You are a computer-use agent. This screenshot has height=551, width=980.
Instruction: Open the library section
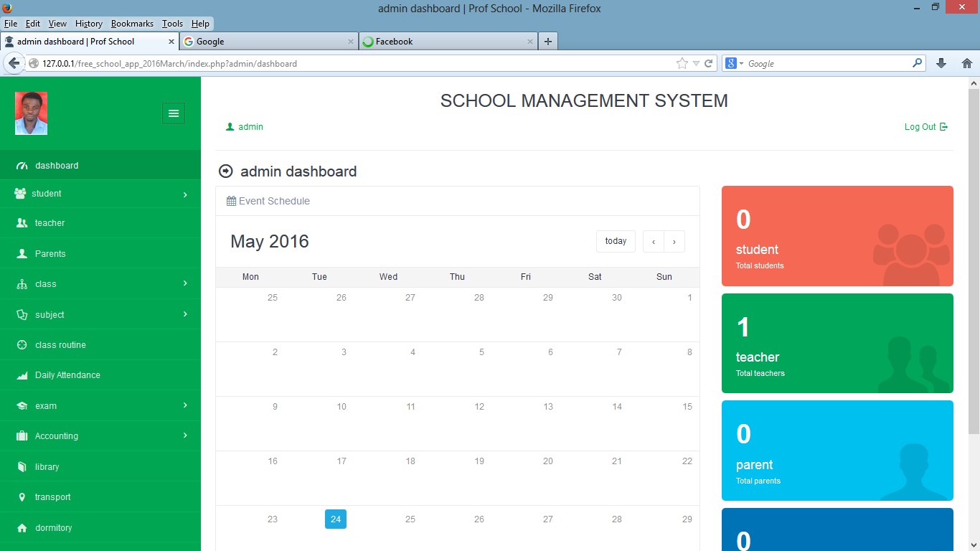coord(47,466)
